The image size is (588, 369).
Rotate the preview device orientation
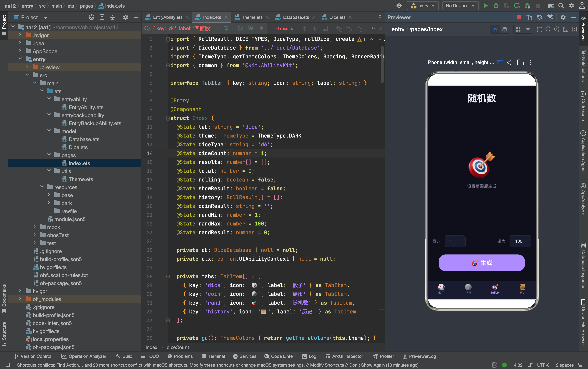(x=520, y=63)
